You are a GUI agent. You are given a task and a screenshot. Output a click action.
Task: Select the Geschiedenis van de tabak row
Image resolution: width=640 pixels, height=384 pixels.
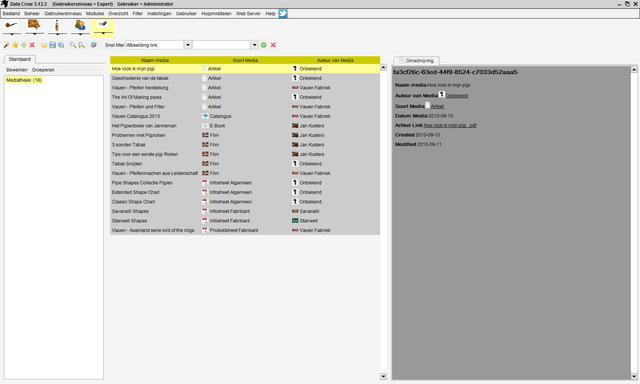point(245,78)
